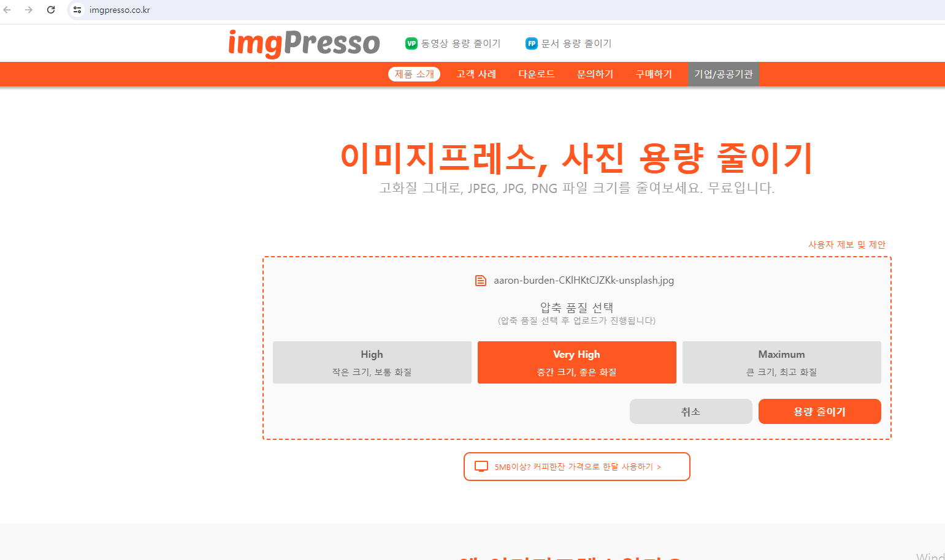
Task: Click the browser forward arrow
Action: [29, 10]
